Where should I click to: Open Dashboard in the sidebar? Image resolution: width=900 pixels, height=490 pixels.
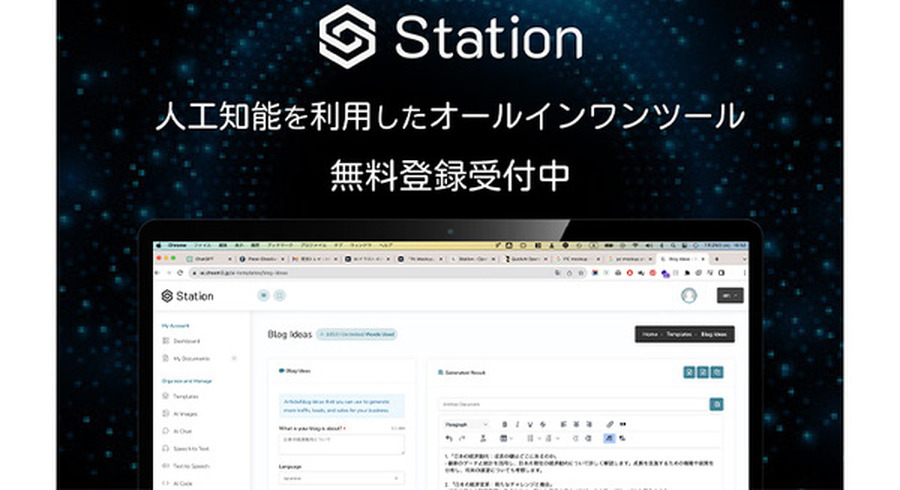[x=186, y=341]
